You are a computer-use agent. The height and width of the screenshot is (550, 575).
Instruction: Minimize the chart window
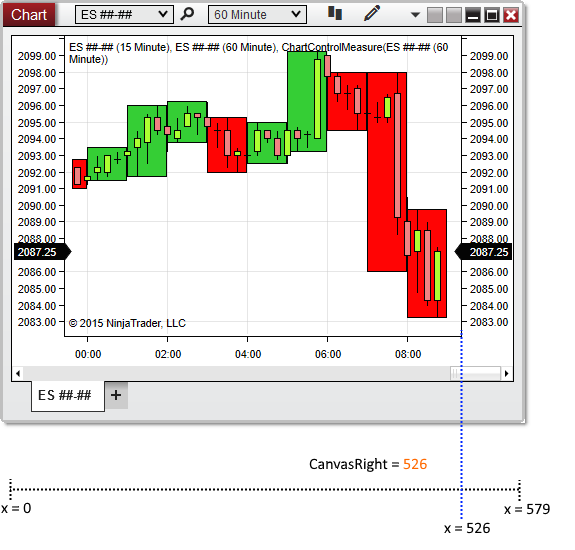473,15
